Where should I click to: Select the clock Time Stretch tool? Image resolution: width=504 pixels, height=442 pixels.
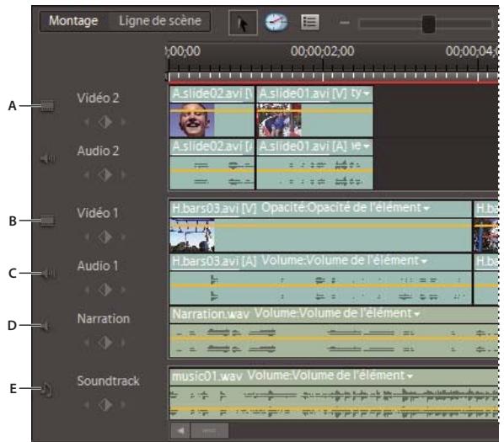coord(276,22)
